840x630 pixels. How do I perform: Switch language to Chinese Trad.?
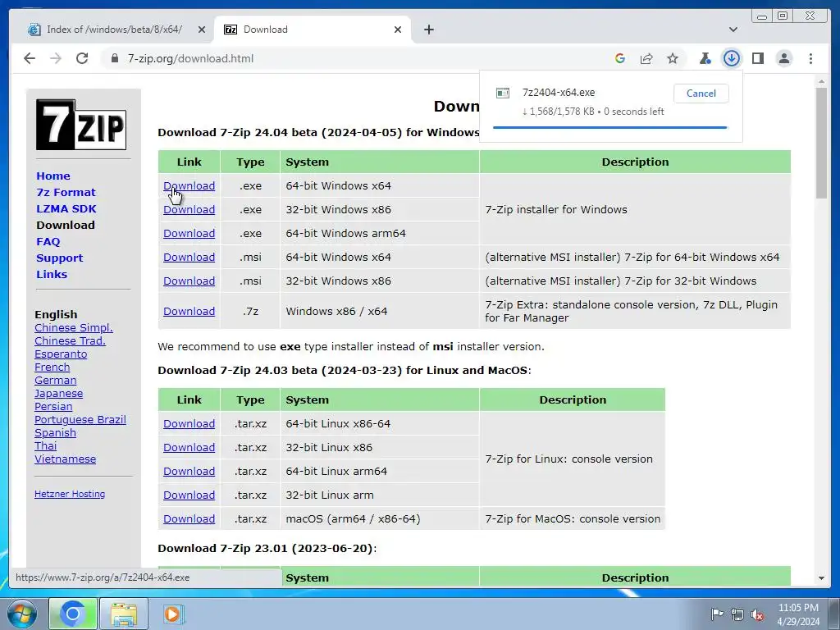pos(70,340)
